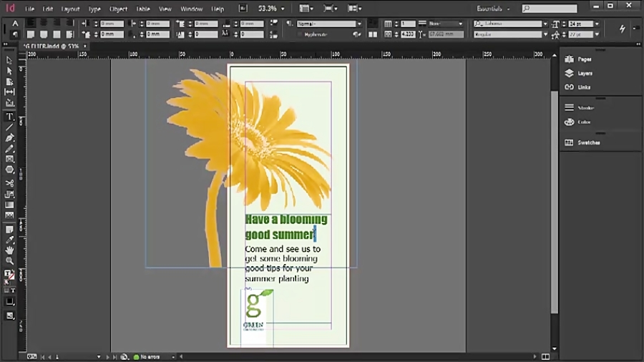
Task: Select the Pen tool
Action: [9, 138]
